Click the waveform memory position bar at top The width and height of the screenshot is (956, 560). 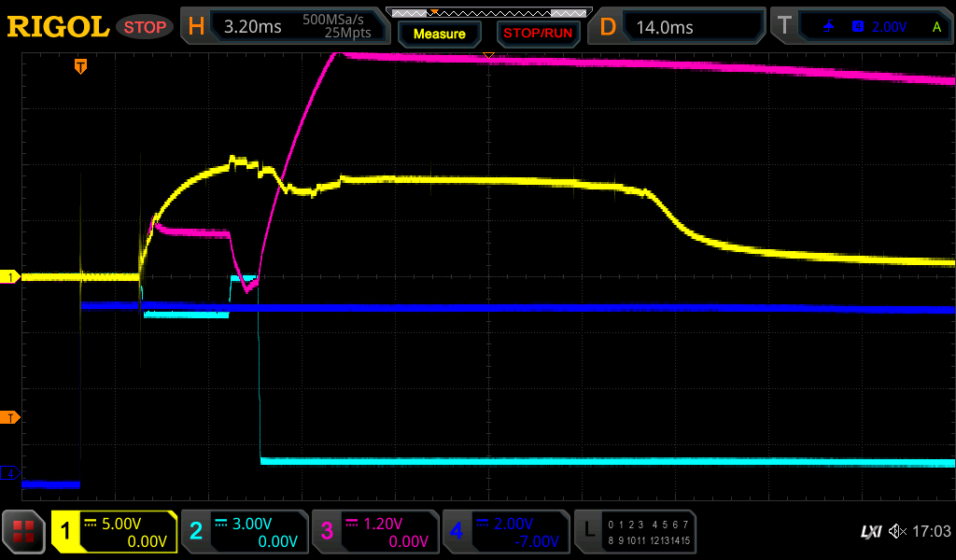pos(488,13)
